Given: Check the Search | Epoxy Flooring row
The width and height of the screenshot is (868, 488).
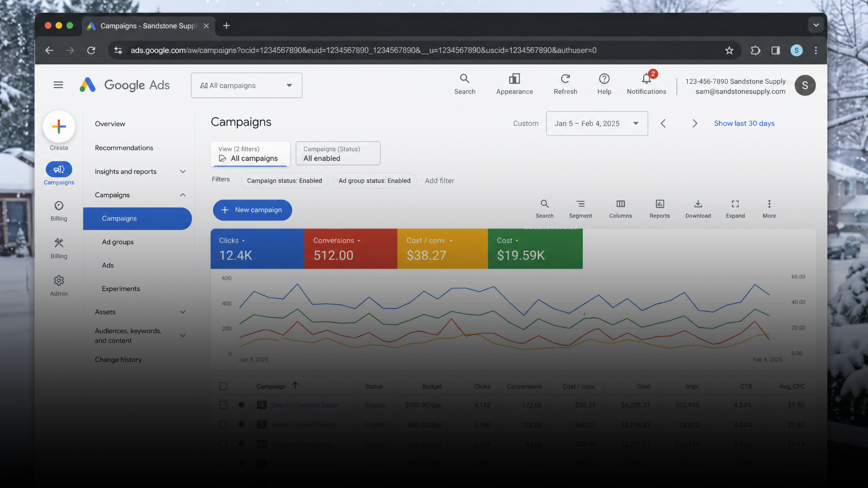Looking at the screenshot, I should [x=223, y=425].
